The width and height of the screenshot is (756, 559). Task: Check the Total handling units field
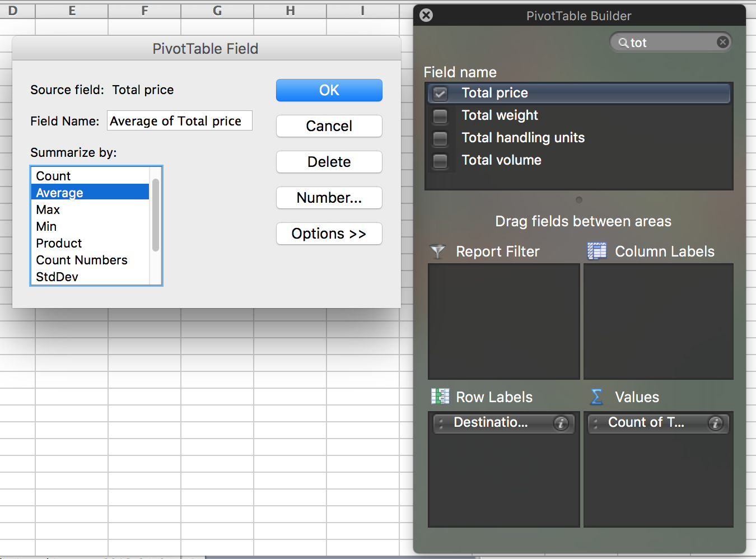pyautogui.click(x=440, y=138)
